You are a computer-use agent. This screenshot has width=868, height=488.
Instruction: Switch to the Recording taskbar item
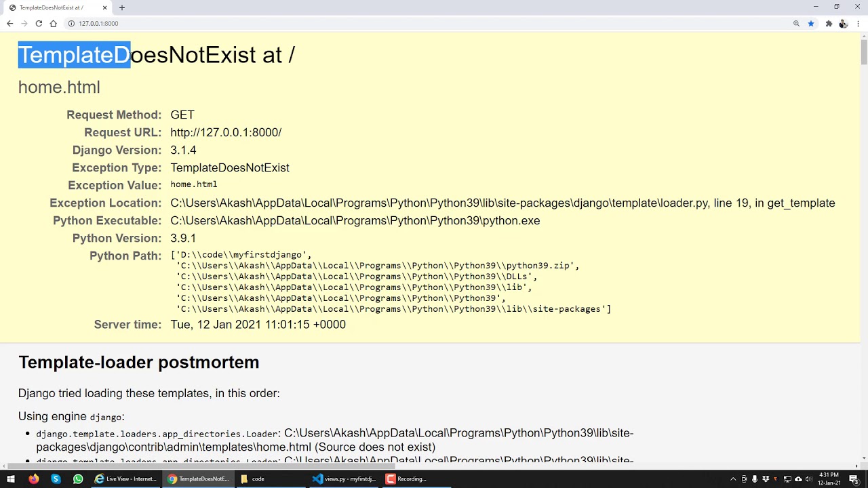pos(418,479)
